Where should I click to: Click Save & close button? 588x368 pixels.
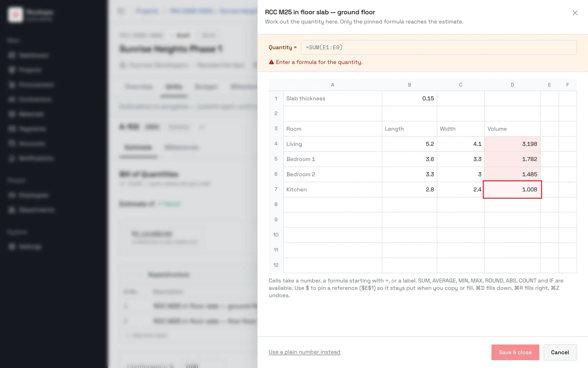(x=515, y=352)
